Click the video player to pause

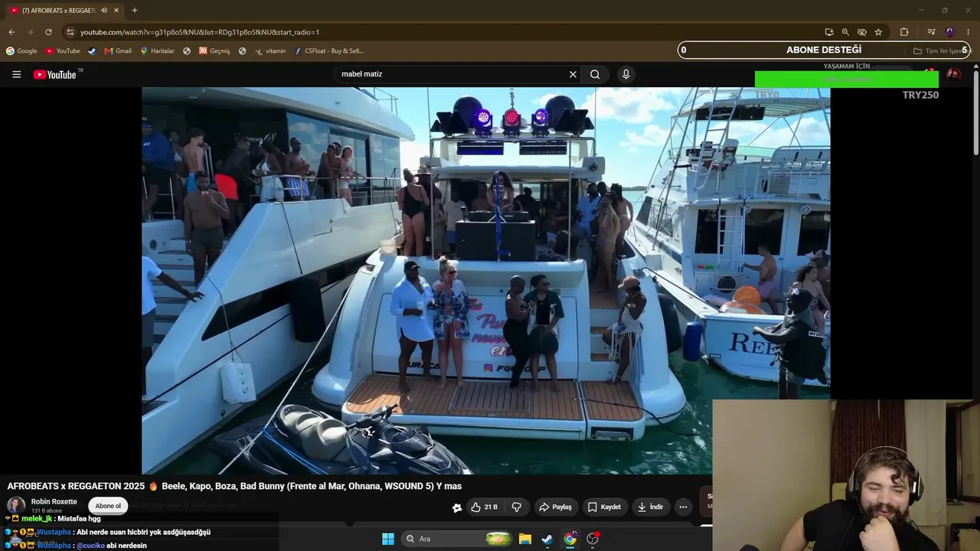click(485, 280)
